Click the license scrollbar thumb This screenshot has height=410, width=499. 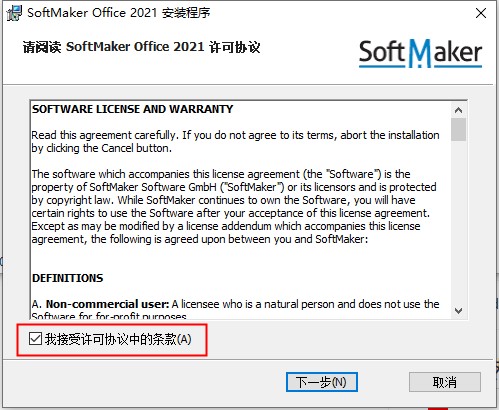click(458, 129)
